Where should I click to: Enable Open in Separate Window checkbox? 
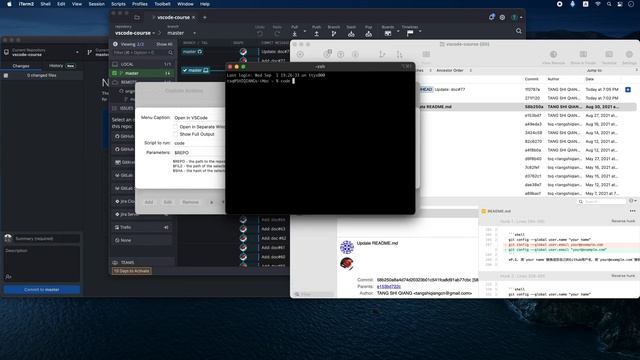[x=176, y=127]
